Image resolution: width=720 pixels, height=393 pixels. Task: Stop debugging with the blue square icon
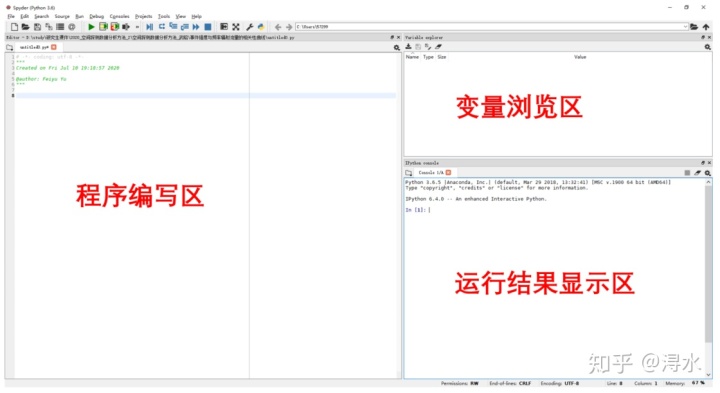click(x=208, y=27)
